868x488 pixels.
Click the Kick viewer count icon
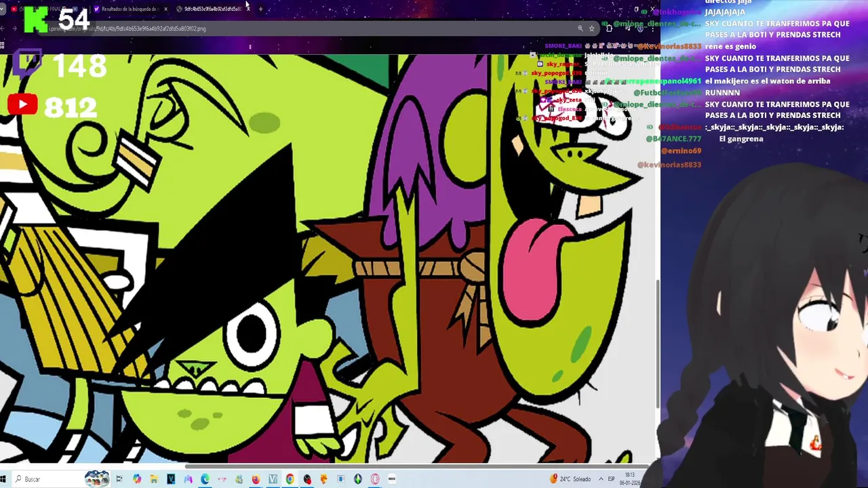click(x=35, y=20)
